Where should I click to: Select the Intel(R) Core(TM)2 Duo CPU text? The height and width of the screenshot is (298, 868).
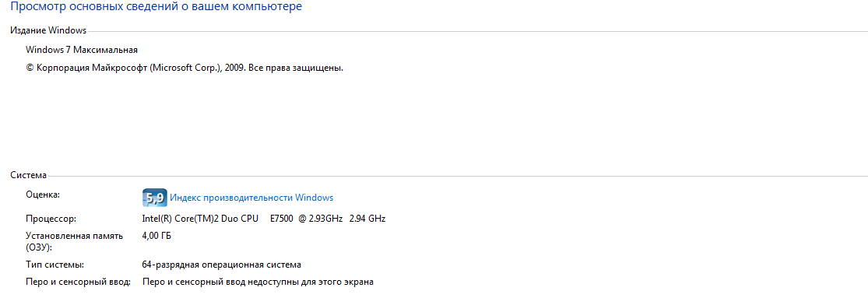pyautogui.click(x=200, y=219)
